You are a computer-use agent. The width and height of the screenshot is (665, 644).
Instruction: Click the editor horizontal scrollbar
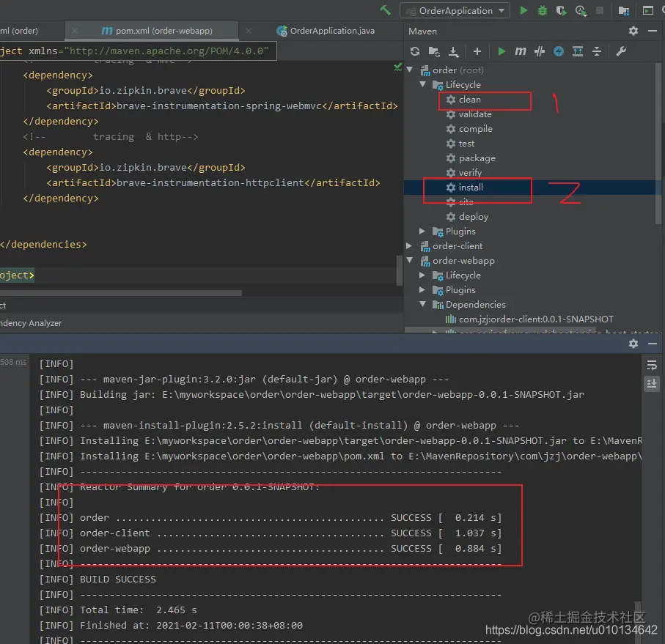(x=121, y=293)
